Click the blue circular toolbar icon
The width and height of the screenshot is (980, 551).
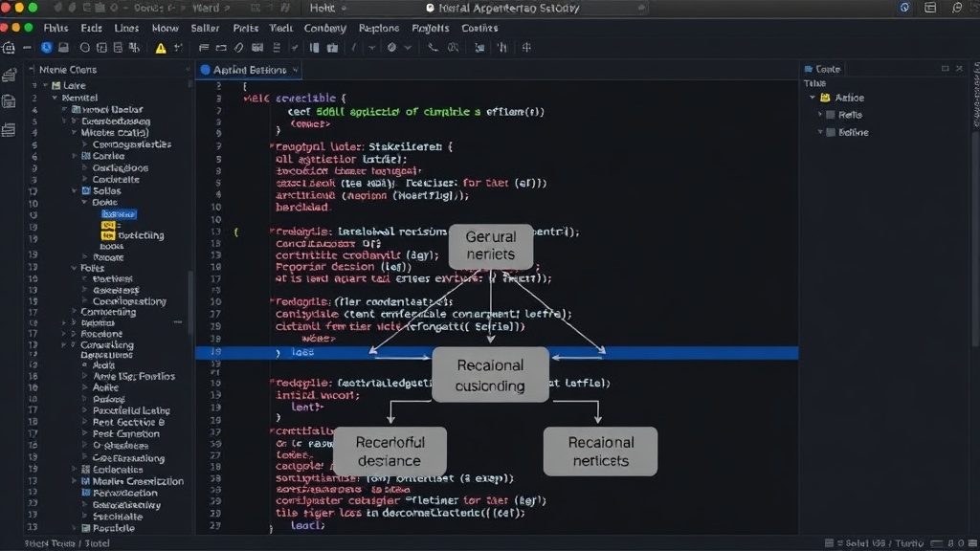(46, 48)
